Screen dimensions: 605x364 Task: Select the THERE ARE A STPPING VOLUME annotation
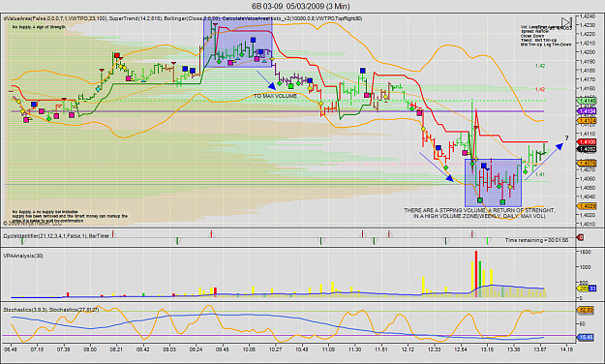pyautogui.click(x=479, y=213)
